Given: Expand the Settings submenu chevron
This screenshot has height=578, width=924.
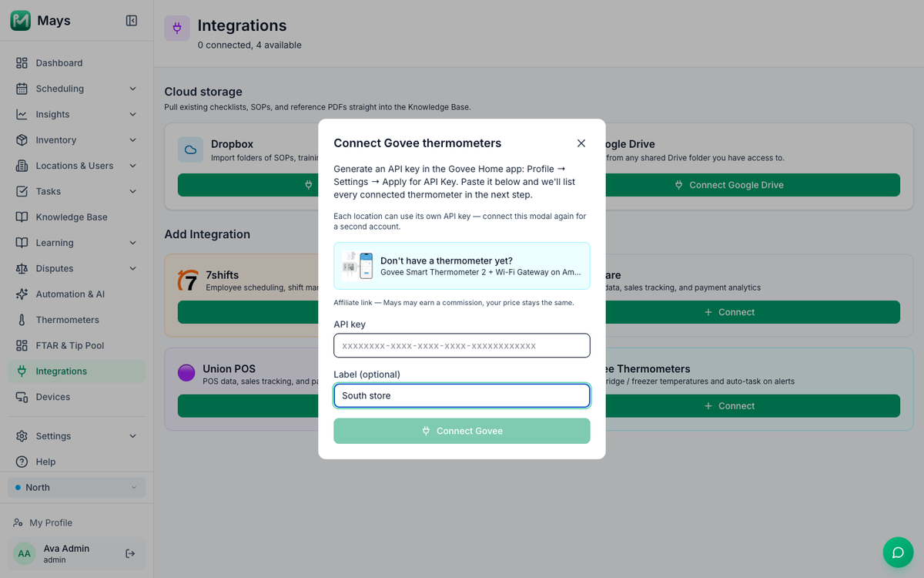Looking at the screenshot, I should click(132, 436).
